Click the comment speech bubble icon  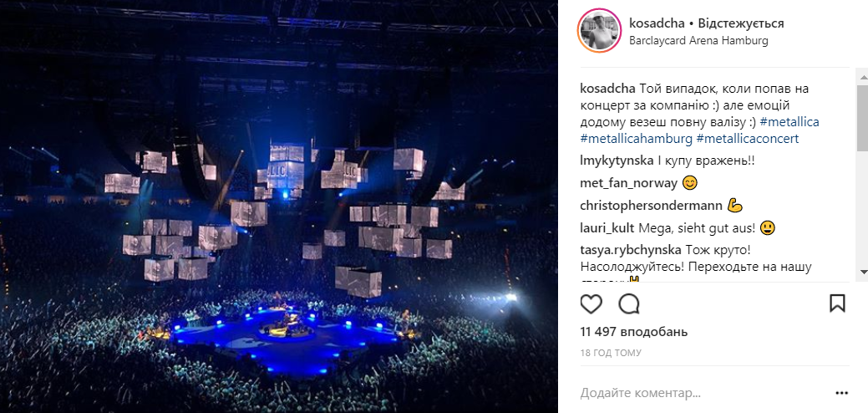[x=629, y=303]
